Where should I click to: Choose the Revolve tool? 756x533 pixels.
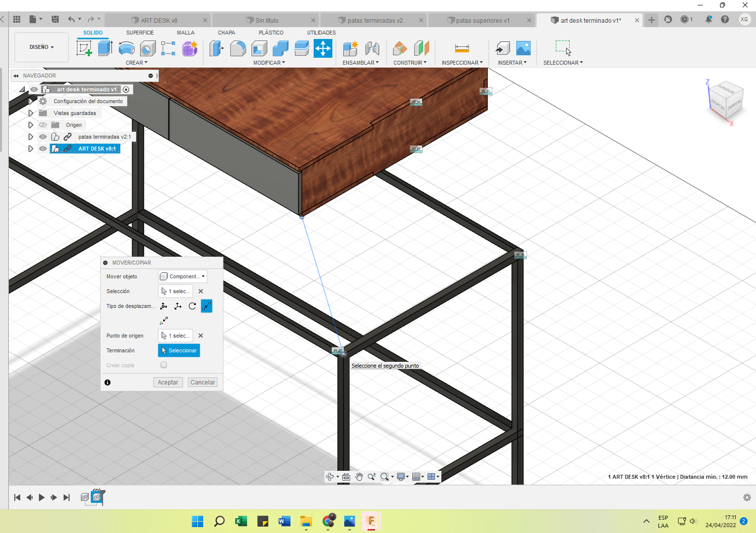tap(126, 48)
